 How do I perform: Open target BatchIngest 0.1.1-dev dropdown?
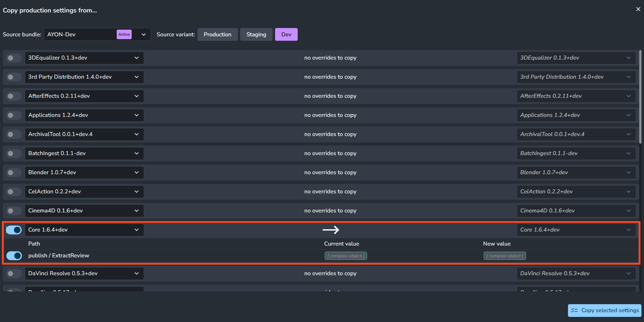[576, 154]
